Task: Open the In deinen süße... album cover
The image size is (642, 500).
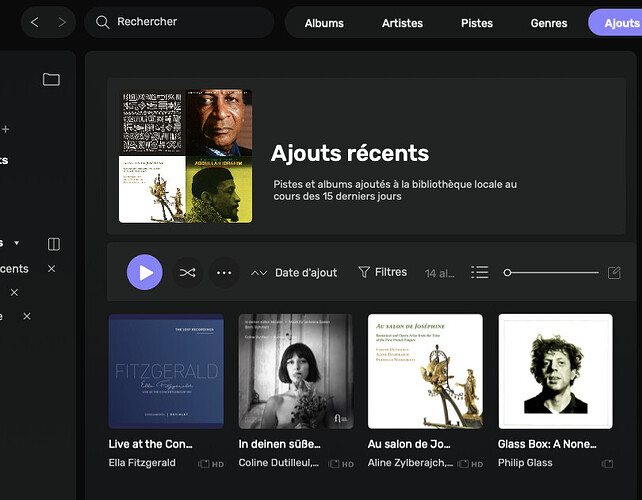Action: tap(296, 371)
